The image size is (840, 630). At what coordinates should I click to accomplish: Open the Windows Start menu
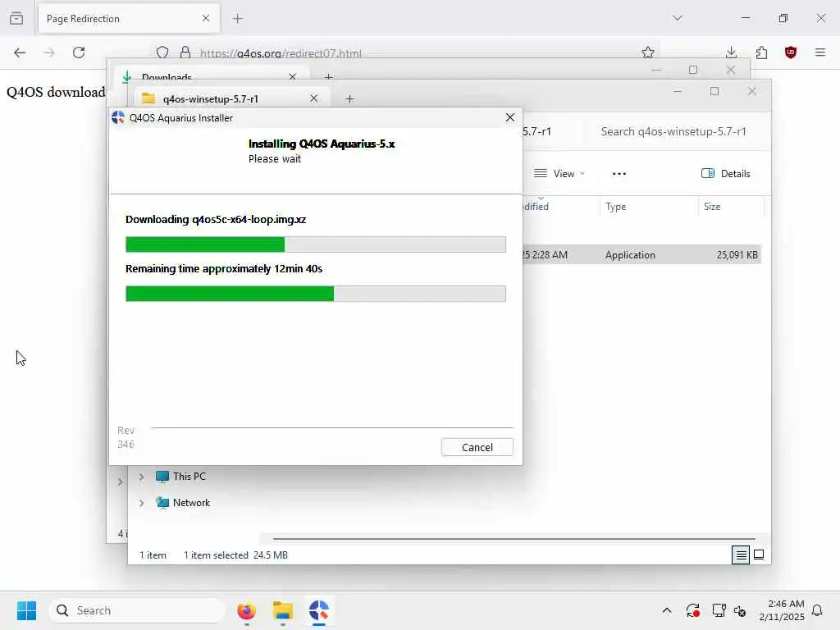26,610
